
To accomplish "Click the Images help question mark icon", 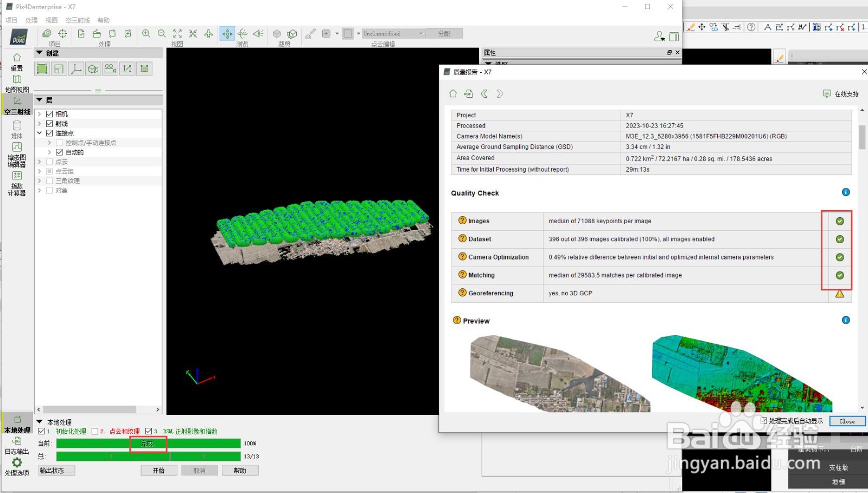I will [462, 220].
